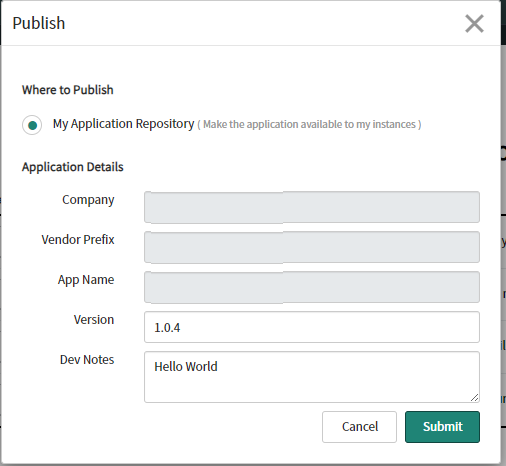Click the App Name field label
Image resolution: width=506 pixels, height=466 pixels.
click(x=86, y=280)
